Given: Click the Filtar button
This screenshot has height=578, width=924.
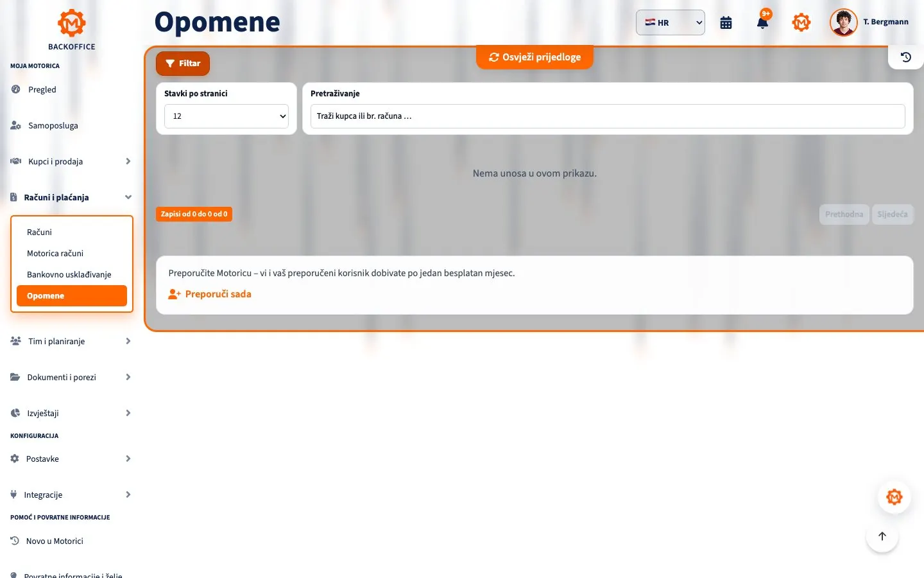Looking at the screenshot, I should (x=183, y=64).
